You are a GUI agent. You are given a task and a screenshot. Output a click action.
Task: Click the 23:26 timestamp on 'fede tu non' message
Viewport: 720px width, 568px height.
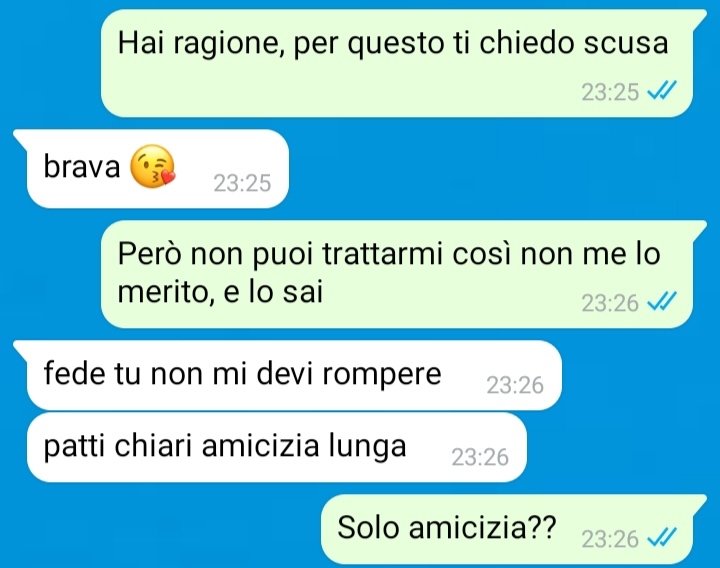[x=515, y=385]
